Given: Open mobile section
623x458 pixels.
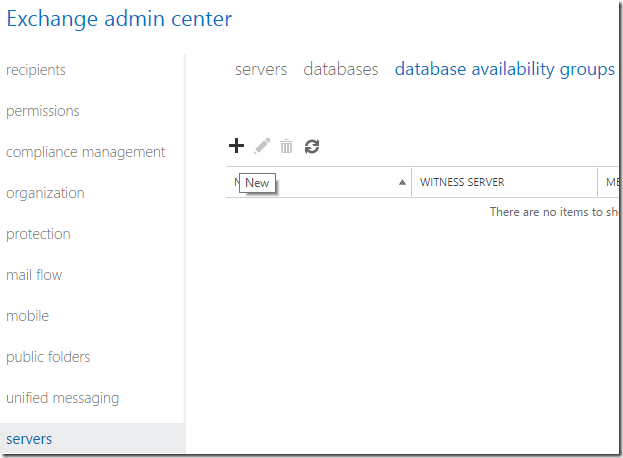Looking at the screenshot, I should click(27, 316).
